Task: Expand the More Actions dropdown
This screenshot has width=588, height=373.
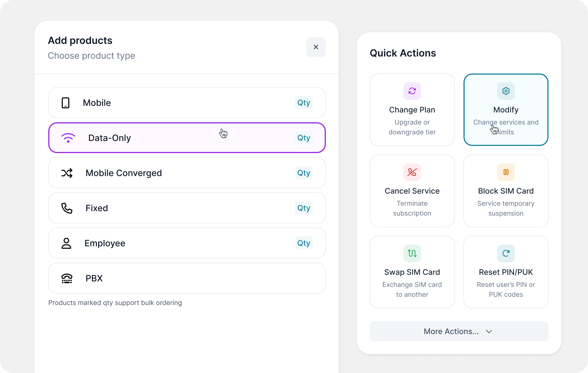Action: (x=458, y=331)
